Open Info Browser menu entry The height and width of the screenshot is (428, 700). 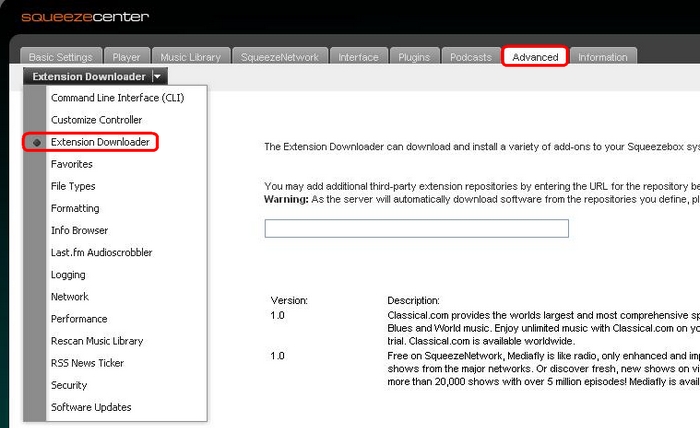click(79, 230)
